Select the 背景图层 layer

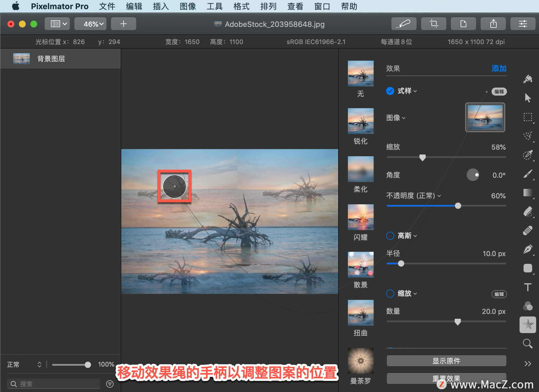[x=60, y=59]
